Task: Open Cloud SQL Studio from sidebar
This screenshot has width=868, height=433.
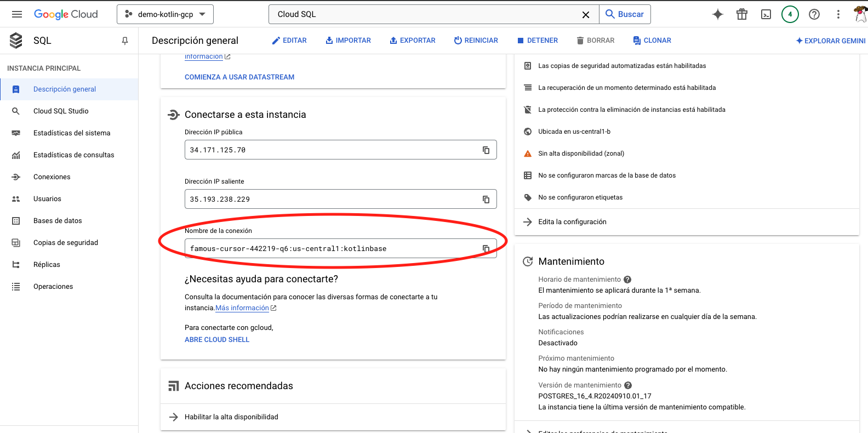Action: pos(69,111)
